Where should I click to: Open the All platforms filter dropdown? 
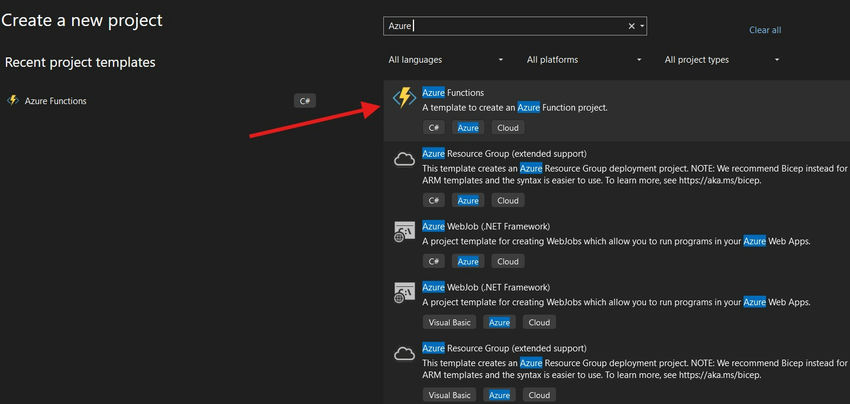point(584,60)
